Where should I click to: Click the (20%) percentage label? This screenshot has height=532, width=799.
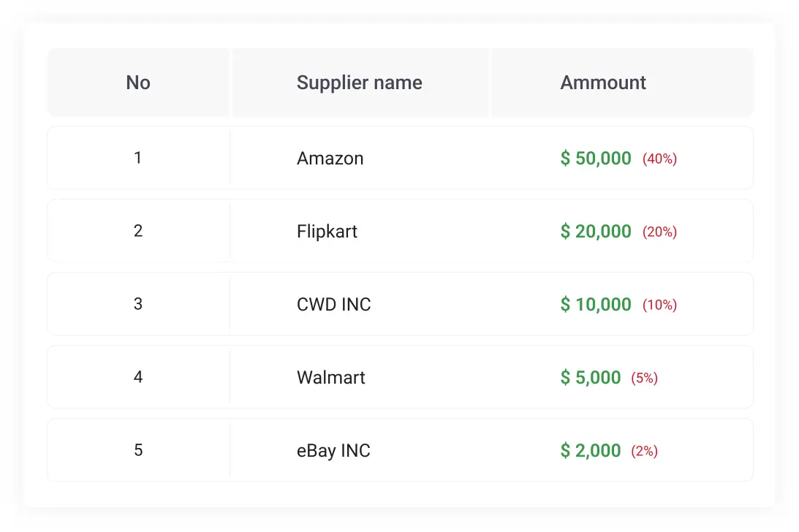[659, 232]
